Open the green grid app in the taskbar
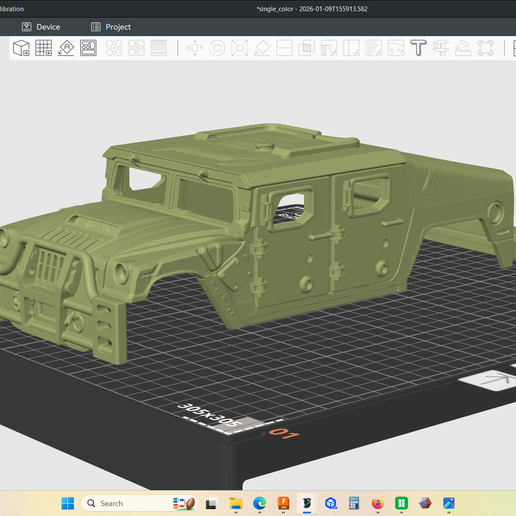The width and height of the screenshot is (516, 516). [401, 503]
